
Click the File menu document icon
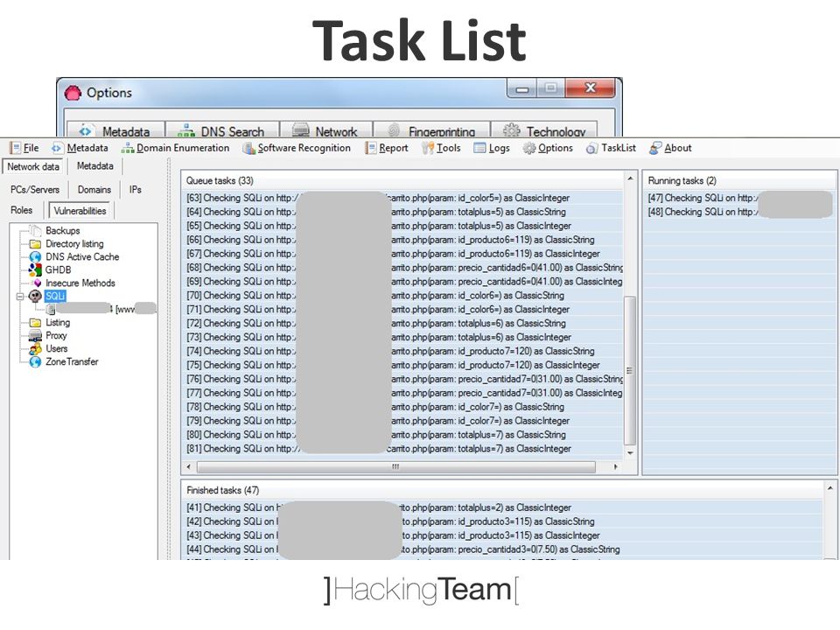(16, 148)
